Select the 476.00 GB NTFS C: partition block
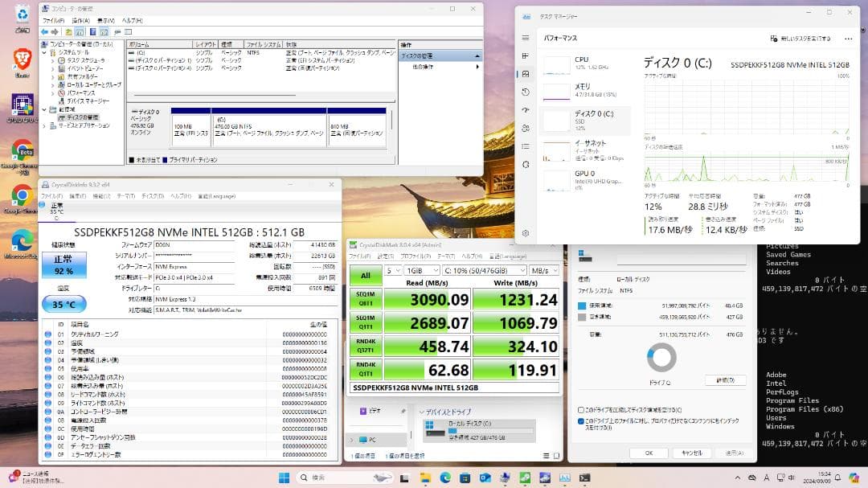 pyautogui.click(x=269, y=127)
